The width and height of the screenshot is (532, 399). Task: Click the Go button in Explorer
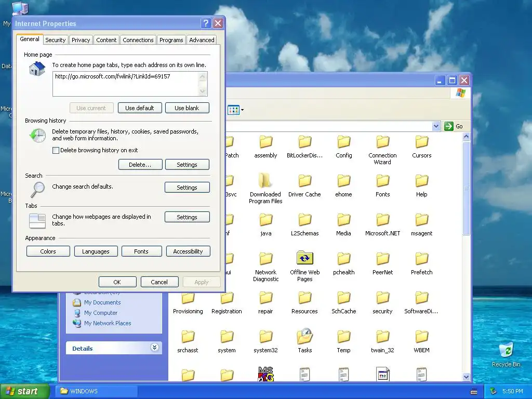tap(454, 126)
